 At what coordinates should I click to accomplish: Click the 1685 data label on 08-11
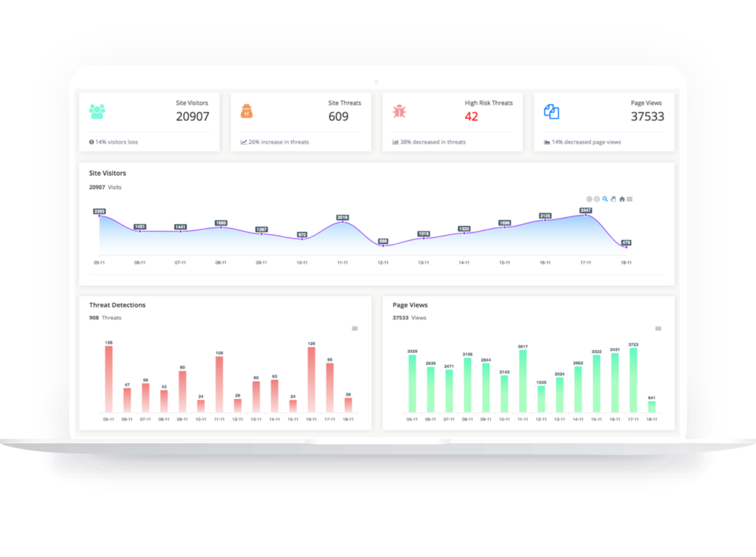(x=221, y=223)
